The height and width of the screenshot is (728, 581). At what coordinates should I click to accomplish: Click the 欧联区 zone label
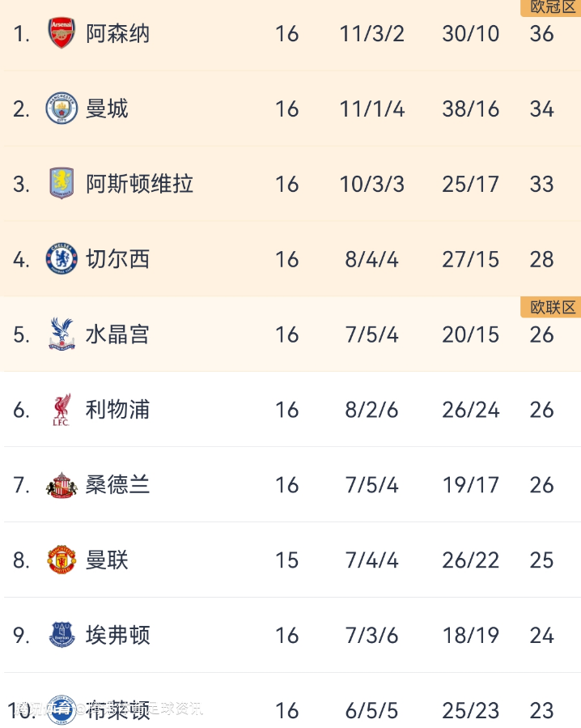[x=552, y=307]
